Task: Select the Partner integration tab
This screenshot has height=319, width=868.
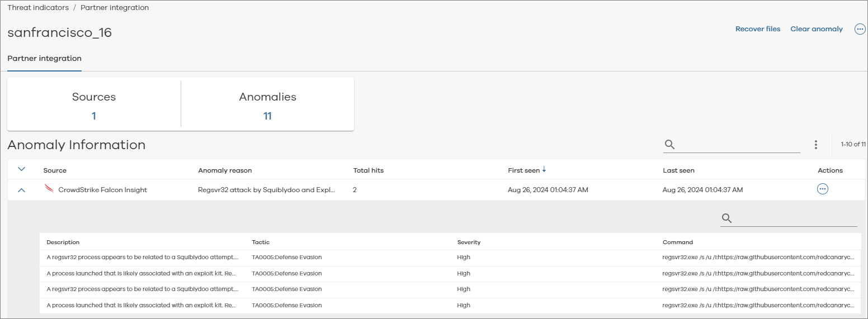Action: (44, 59)
